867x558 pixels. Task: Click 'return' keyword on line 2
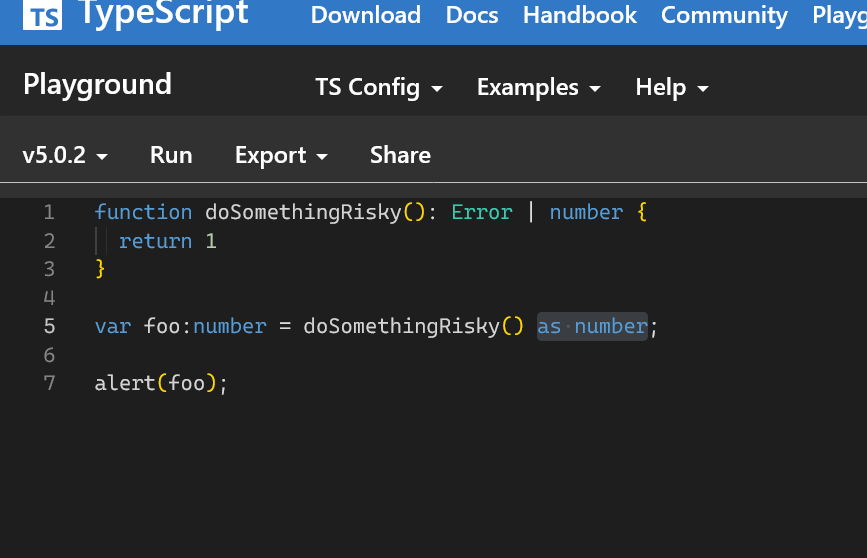click(x=155, y=241)
